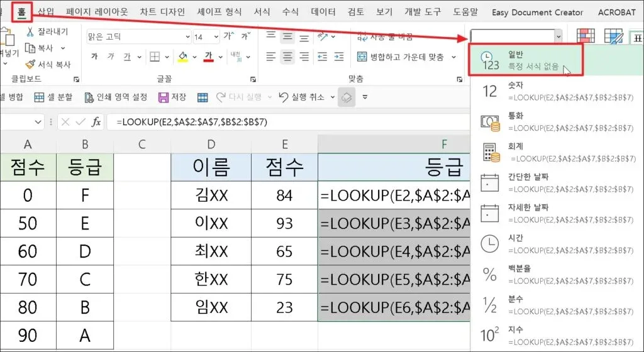The image size is (644, 352).
Task: Open the customize quick access toolbar arrow
Action: 365,97
